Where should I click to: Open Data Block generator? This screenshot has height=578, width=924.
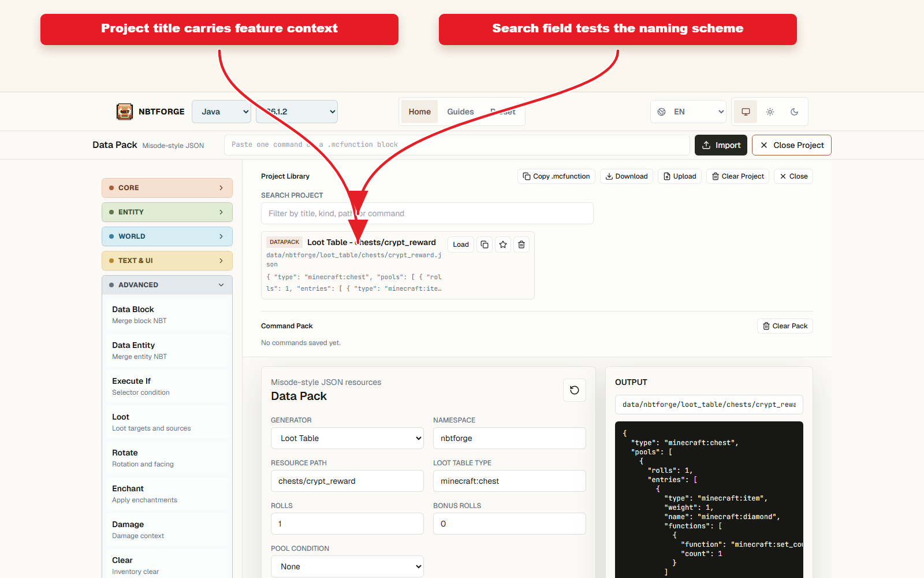[x=167, y=314]
